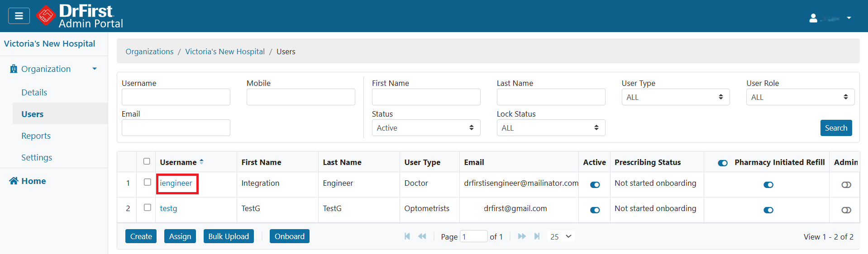This screenshot has height=254, width=868.
Task: Tick the select-all header checkbox
Action: click(147, 161)
